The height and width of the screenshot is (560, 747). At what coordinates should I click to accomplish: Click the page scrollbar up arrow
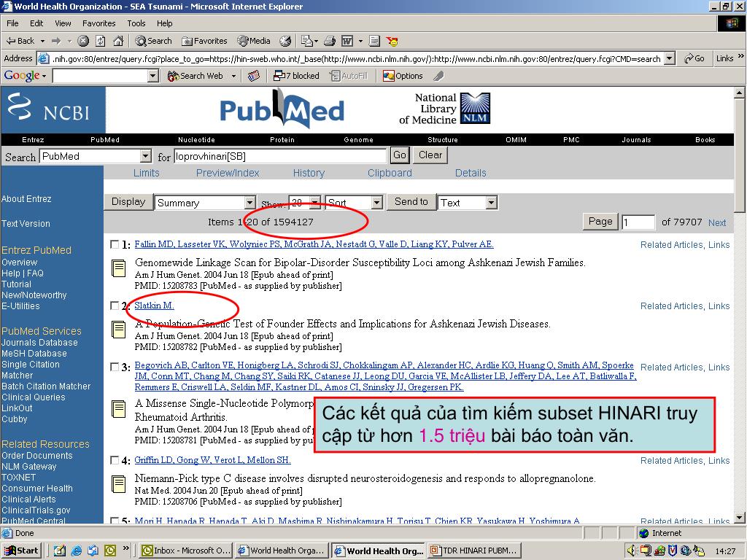(x=740, y=93)
